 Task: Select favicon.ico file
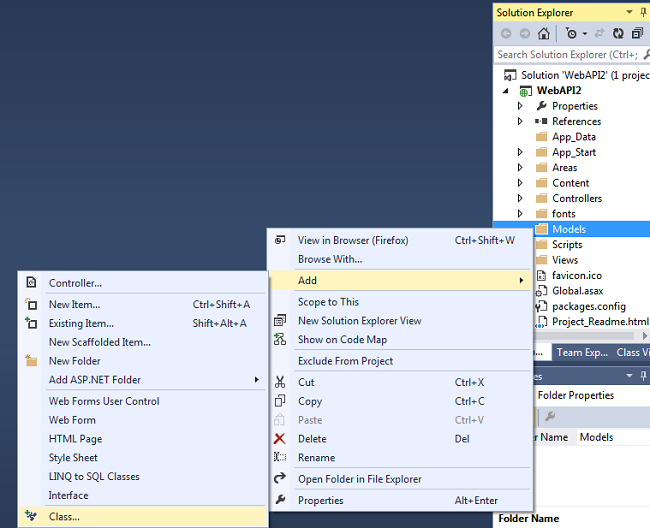577,275
